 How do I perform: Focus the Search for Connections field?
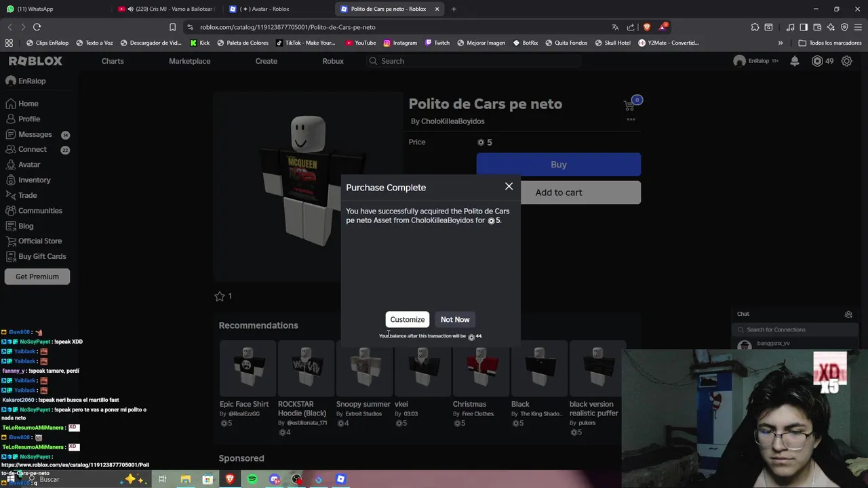click(x=795, y=329)
